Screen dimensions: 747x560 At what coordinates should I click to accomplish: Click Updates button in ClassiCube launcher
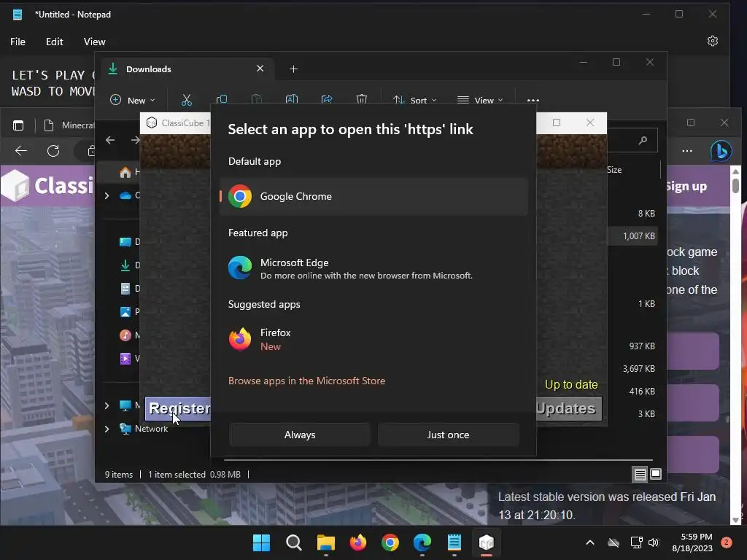click(569, 408)
